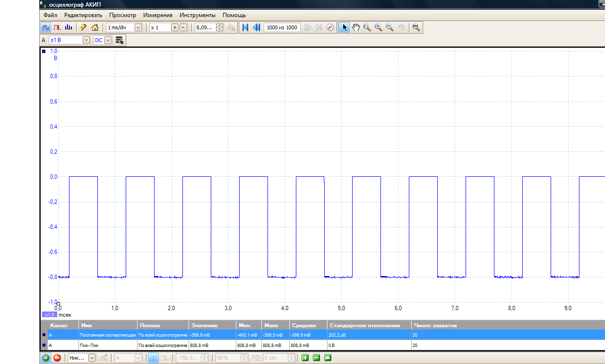Click the auto setup lightning icon
The height and width of the screenshot is (364, 605).
pyautogui.click(x=84, y=27)
